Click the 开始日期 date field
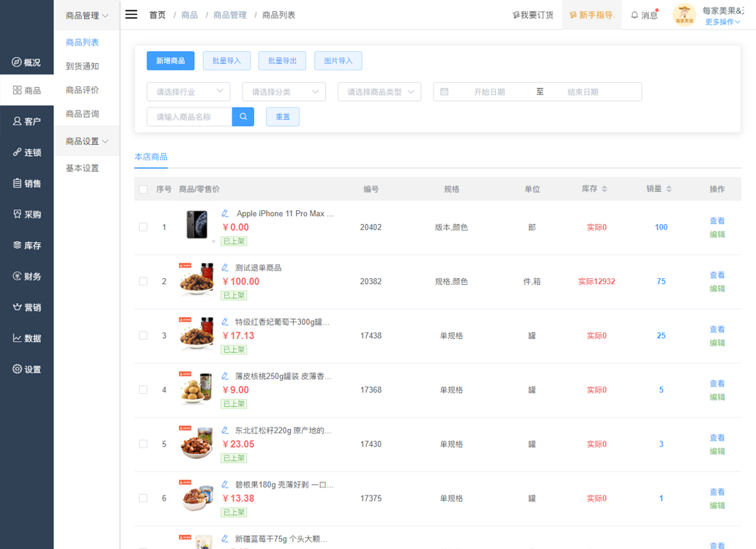Viewport: 756px width, 549px height. coord(489,91)
